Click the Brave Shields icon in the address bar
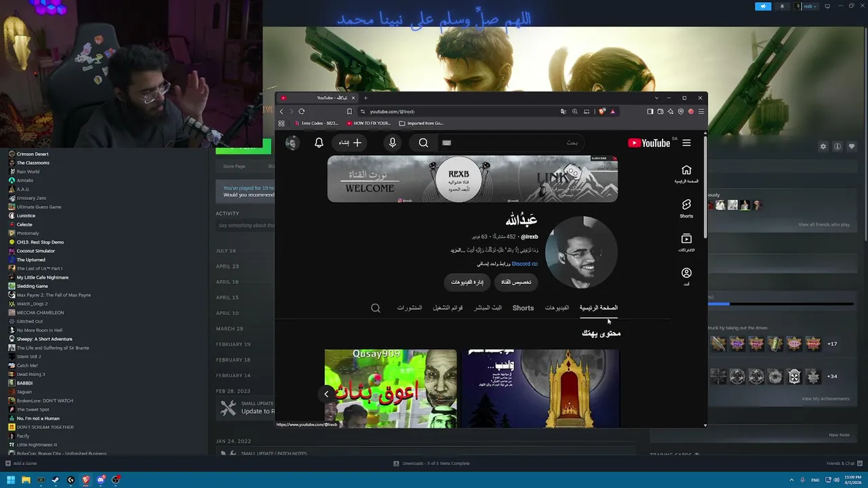The width and height of the screenshot is (868, 488). tap(601, 112)
